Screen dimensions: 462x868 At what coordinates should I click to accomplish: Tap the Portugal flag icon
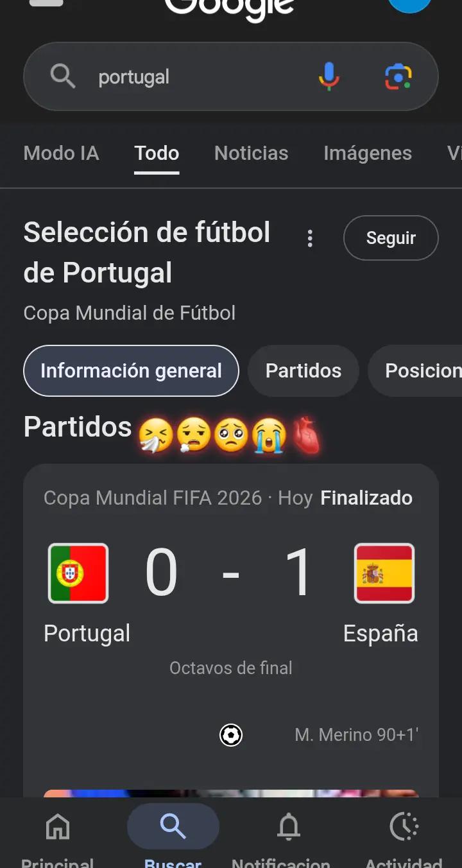(78, 573)
